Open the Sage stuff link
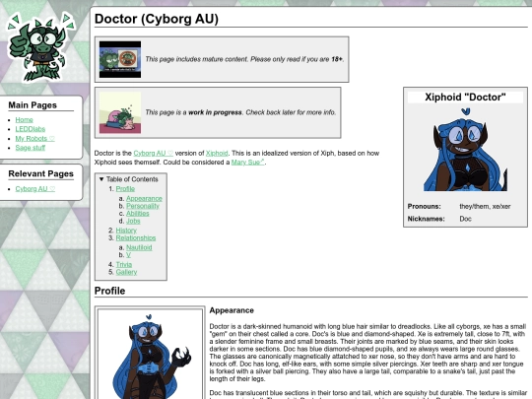The image size is (532, 399). pos(31,148)
